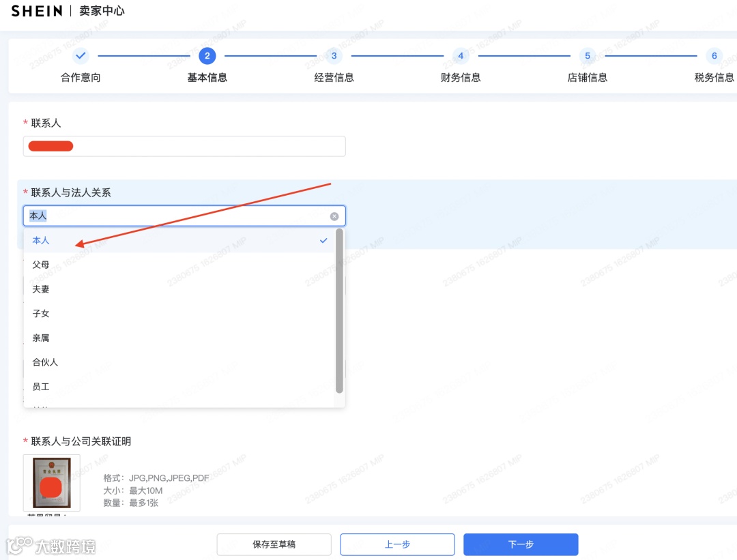
Task: Click the step 5 circle above 店铺信息
Action: pyautogui.click(x=588, y=56)
